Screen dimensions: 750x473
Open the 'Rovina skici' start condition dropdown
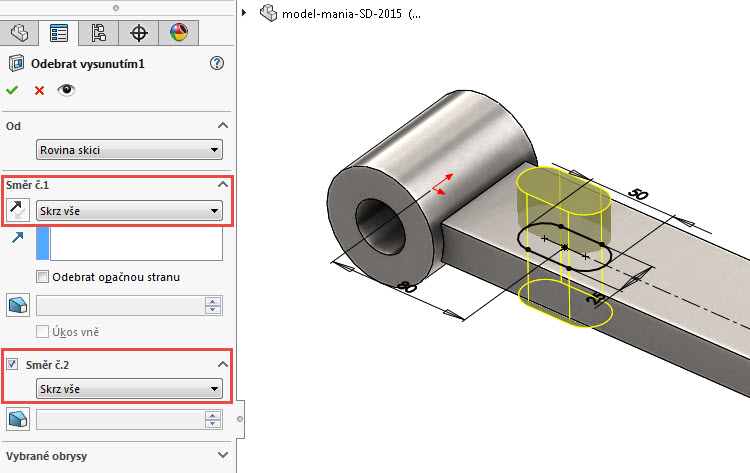point(128,150)
